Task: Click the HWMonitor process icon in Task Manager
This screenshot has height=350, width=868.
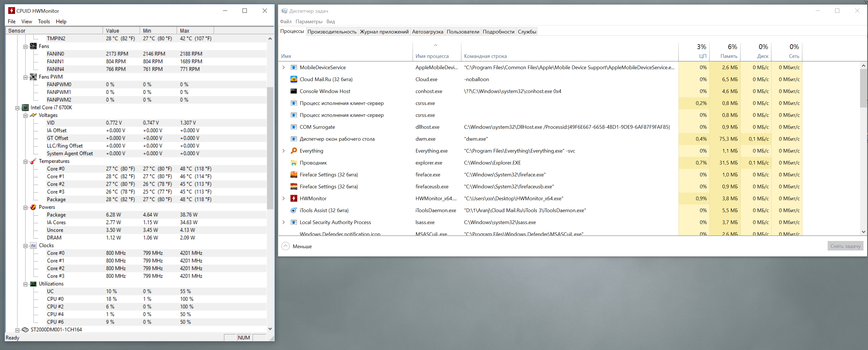Action: pos(294,199)
